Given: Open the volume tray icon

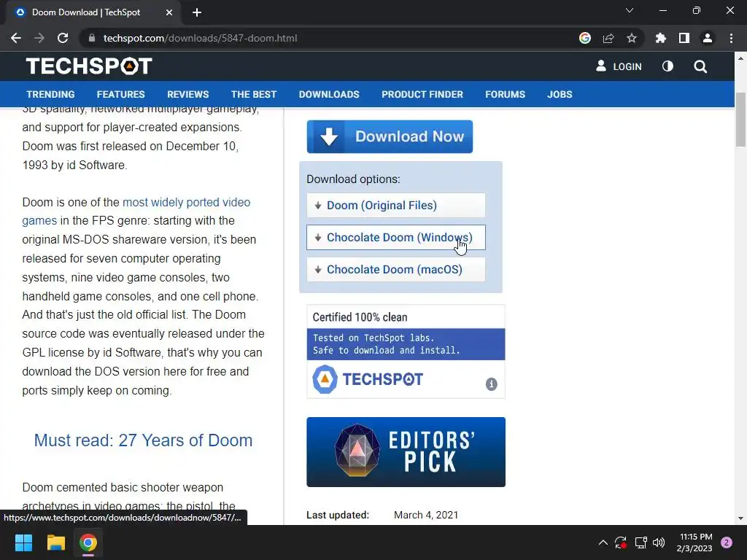Looking at the screenshot, I should [659, 542].
